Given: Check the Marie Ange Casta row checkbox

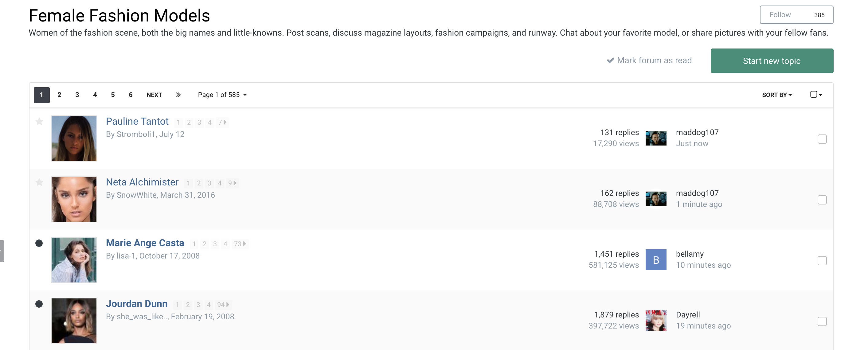Looking at the screenshot, I should pyautogui.click(x=822, y=261).
